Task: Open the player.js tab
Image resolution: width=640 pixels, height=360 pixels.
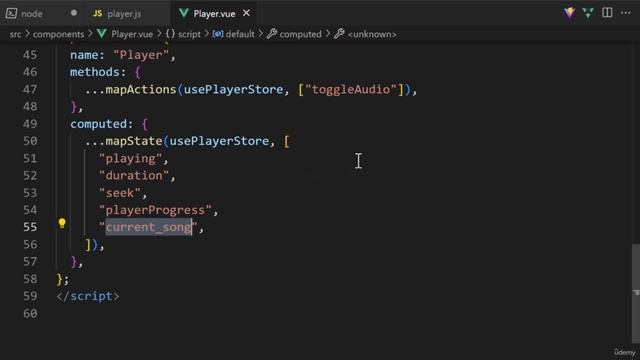Action: coord(124,13)
